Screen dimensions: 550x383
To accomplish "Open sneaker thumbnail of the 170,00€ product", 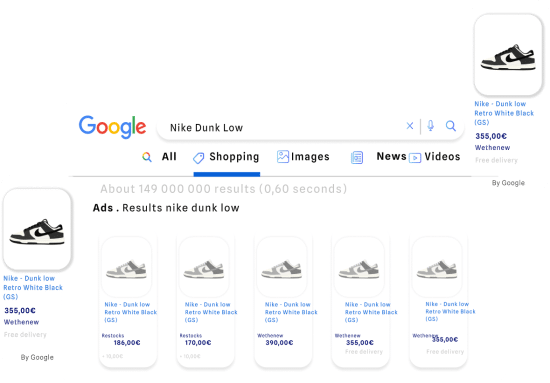I will [x=204, y=267].
